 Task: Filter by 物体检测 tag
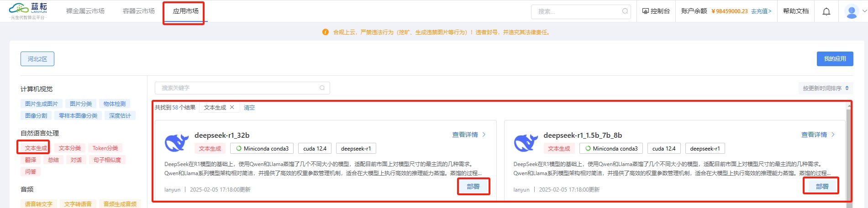[115, 104]
